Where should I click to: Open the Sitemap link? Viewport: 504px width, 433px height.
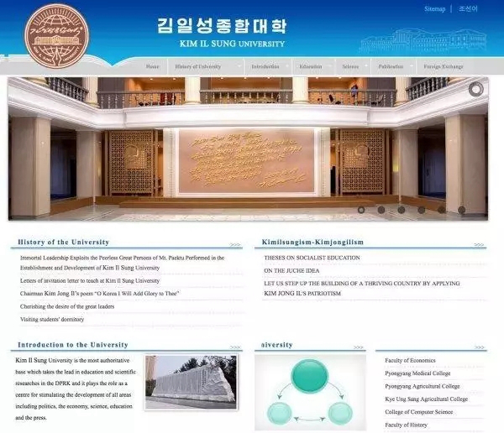coord(434,9)
